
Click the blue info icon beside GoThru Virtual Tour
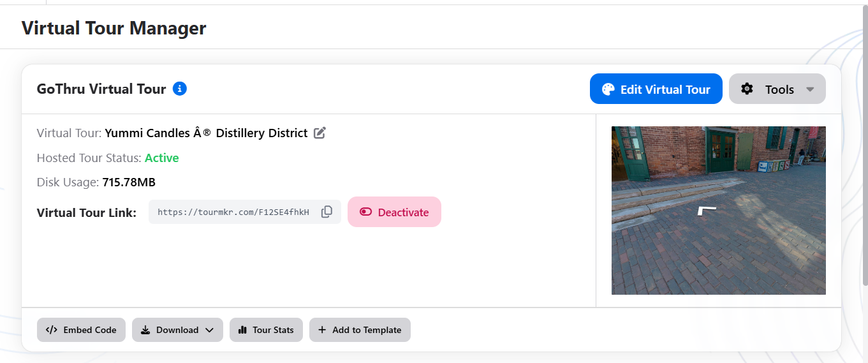click(x=180, y=89)
